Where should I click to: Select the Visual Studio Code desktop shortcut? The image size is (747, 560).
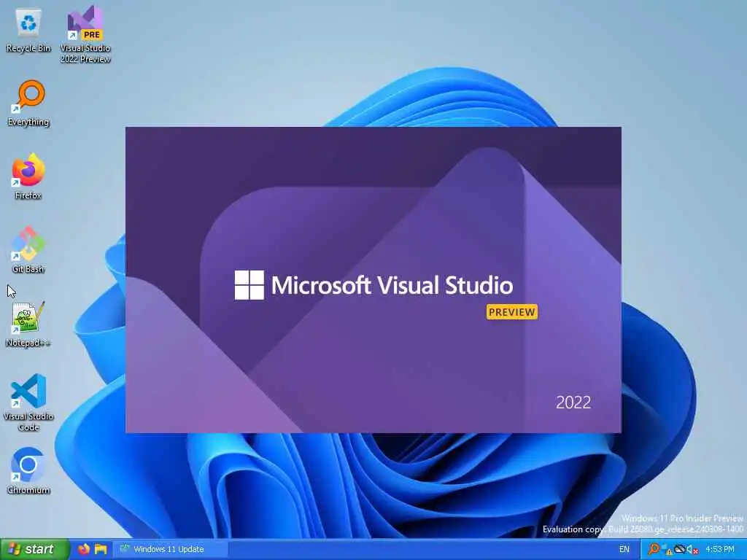[x=28, y=402]
